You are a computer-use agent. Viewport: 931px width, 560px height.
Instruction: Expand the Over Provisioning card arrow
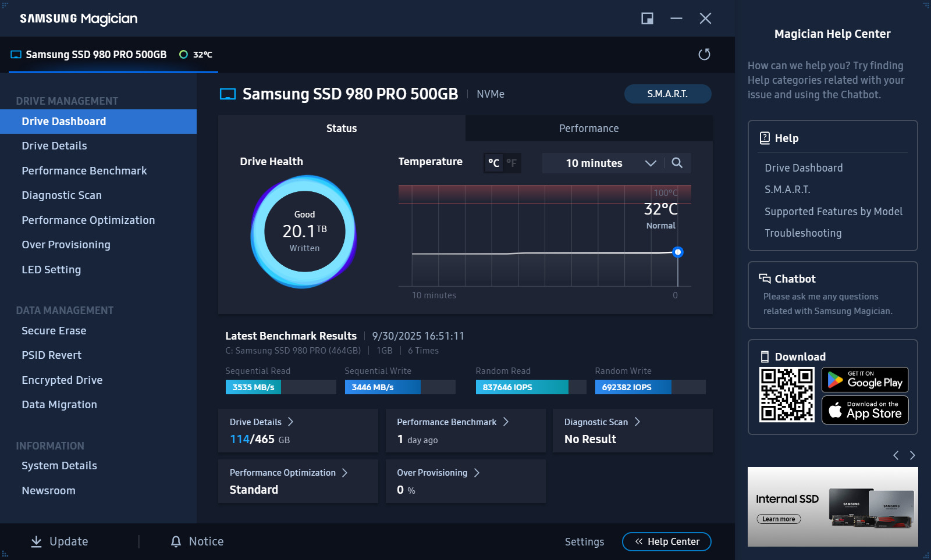click(x=477, y=473)
